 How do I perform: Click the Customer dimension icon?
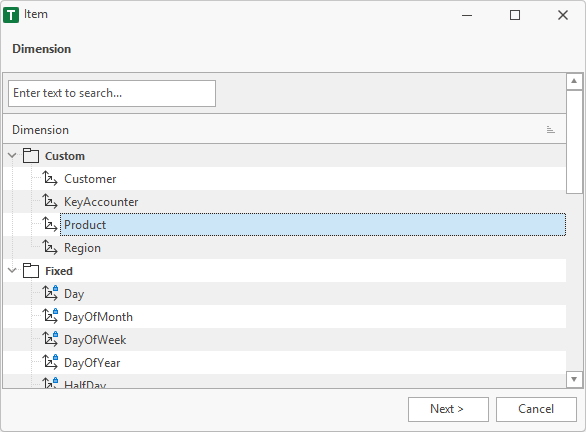click(x=50, y=178)
